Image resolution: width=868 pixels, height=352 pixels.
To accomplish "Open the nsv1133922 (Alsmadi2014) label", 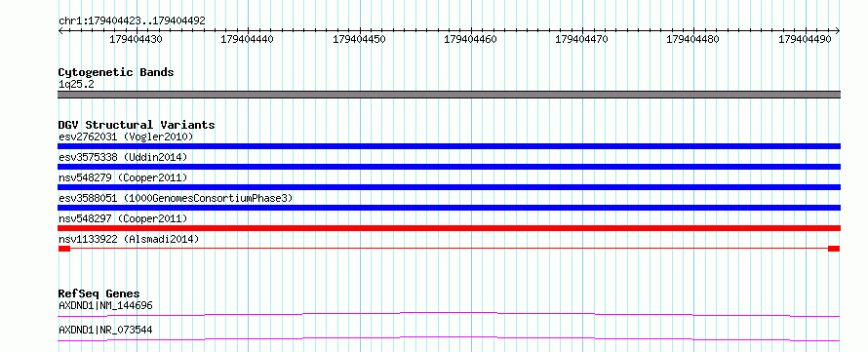I will [129, 239].
